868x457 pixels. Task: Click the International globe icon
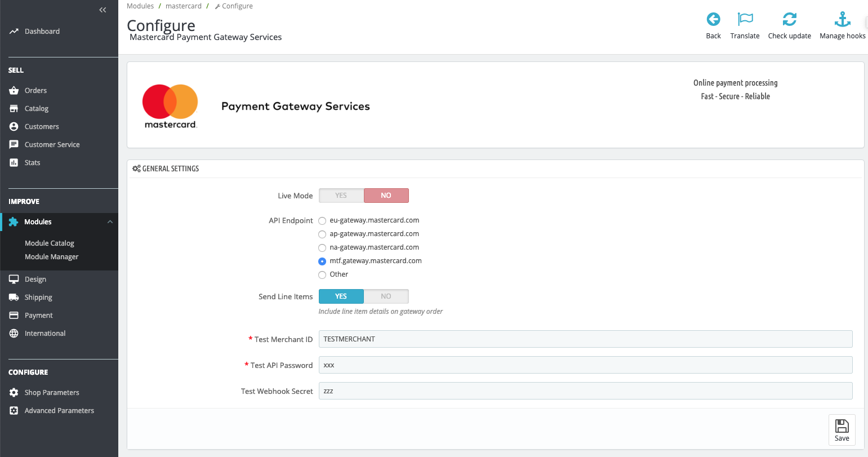(14, 333)
